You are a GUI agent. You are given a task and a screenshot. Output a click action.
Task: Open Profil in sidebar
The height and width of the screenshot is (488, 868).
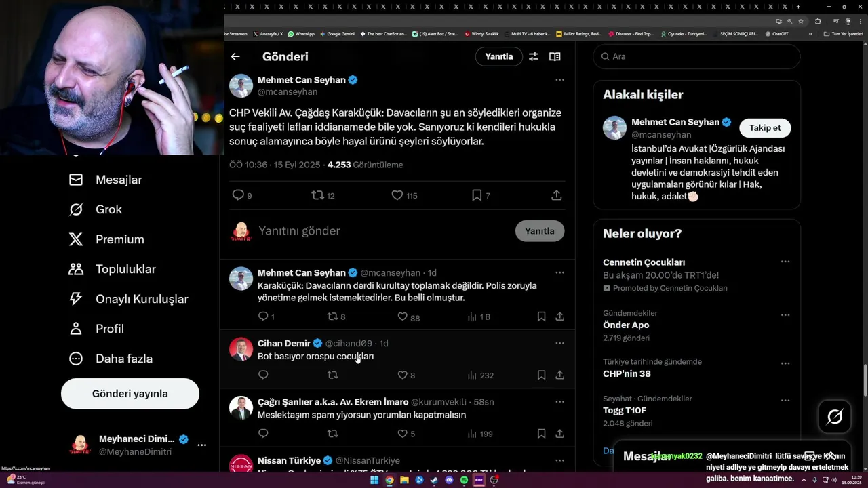click(x=96, y=329)
